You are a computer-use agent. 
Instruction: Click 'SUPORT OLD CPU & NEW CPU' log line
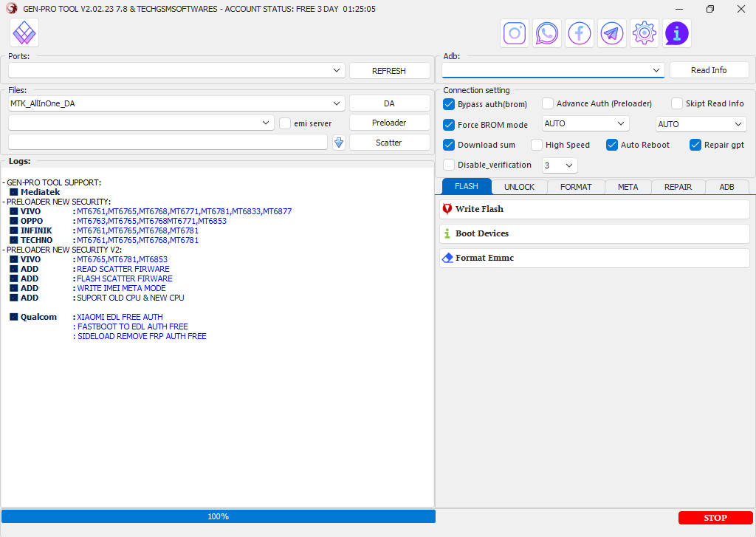tap(131, 298)
